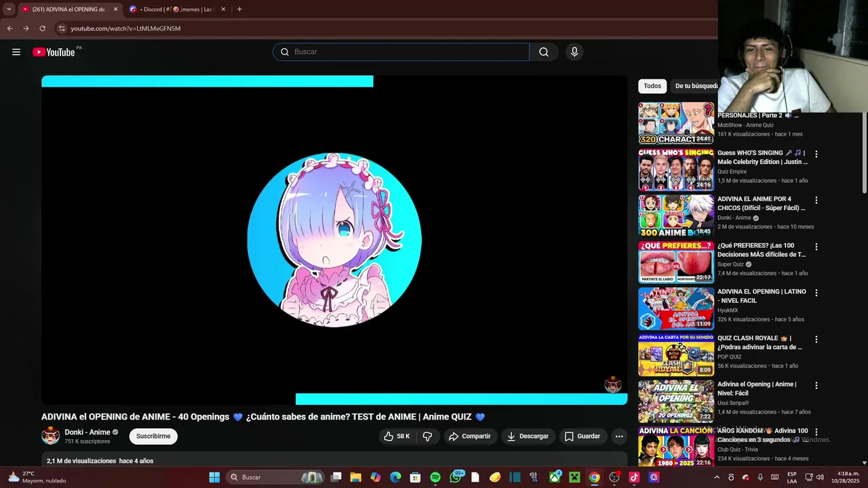Switch to the Discord memes tab
868x488 pixels.
point(178,9)
